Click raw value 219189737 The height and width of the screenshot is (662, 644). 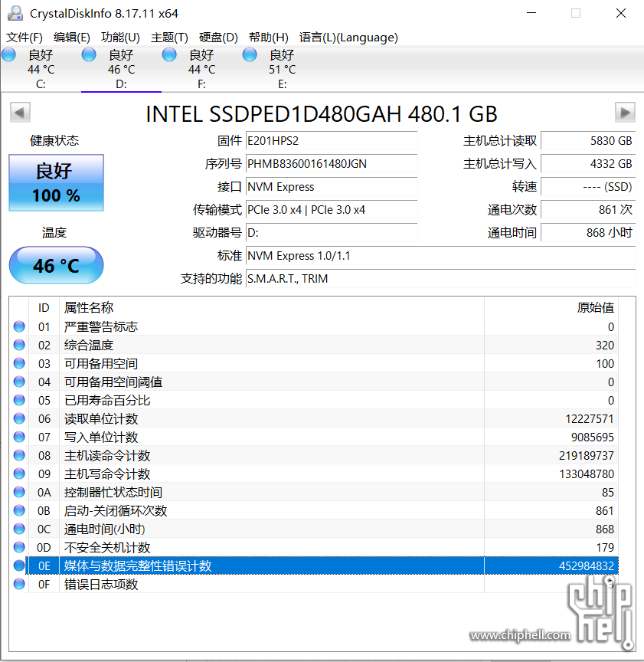[586, 456]
